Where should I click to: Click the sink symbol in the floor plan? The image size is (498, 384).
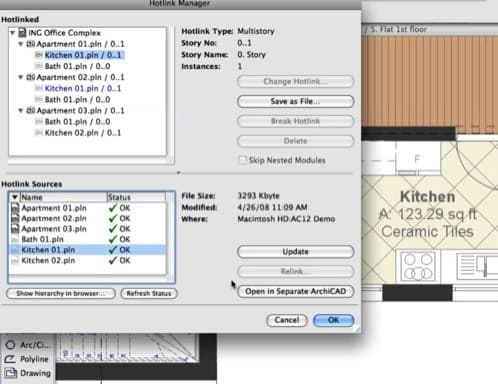(477, 266)
